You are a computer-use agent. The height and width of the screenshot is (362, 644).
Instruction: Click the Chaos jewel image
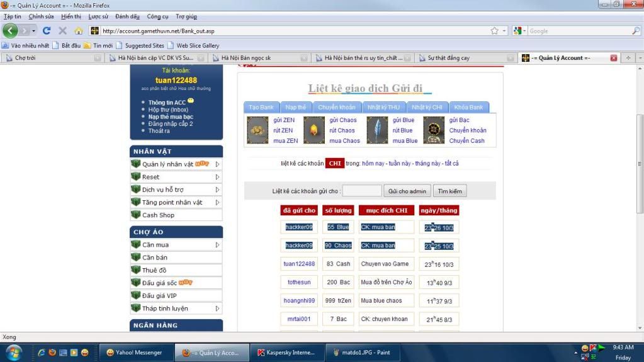pyautogui.click(x=314, y=130)
